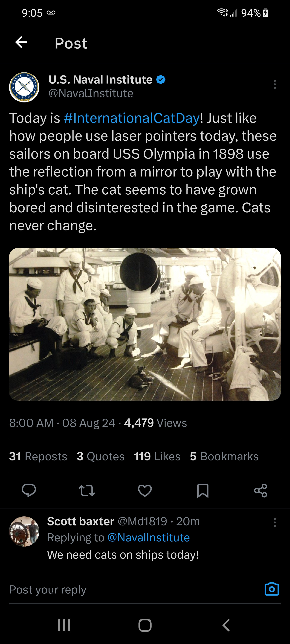
Task: View the 119 Likes list
Action: (157, 456)
